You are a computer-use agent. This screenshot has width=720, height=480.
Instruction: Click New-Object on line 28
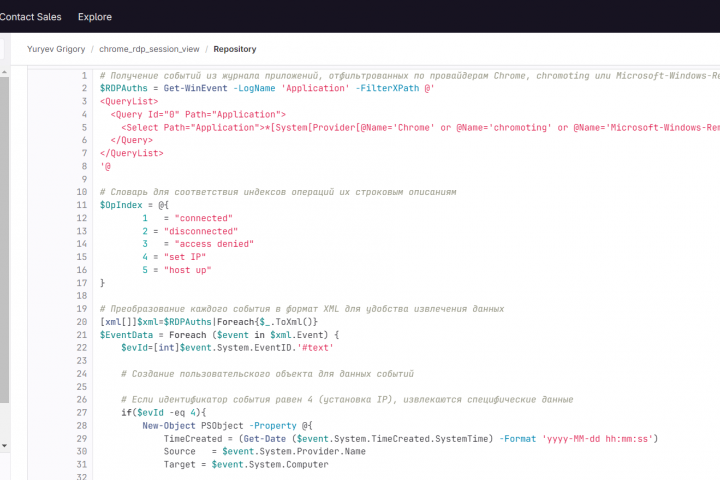169,426
